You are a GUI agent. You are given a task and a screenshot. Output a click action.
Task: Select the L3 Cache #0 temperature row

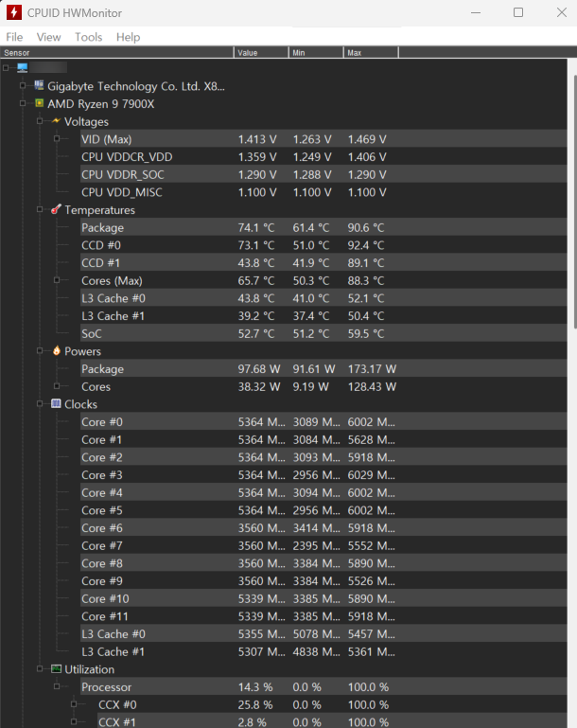click(x=323, y=298)
